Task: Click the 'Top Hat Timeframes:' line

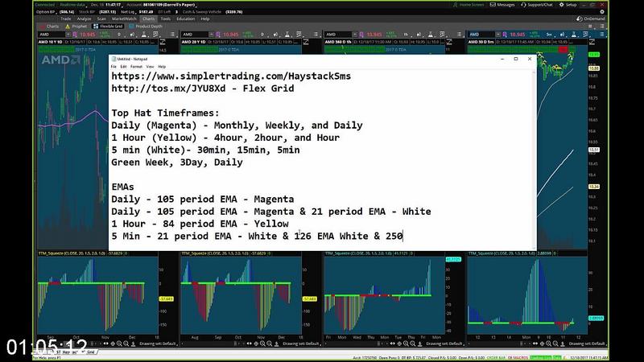Action: click(166, 113)
